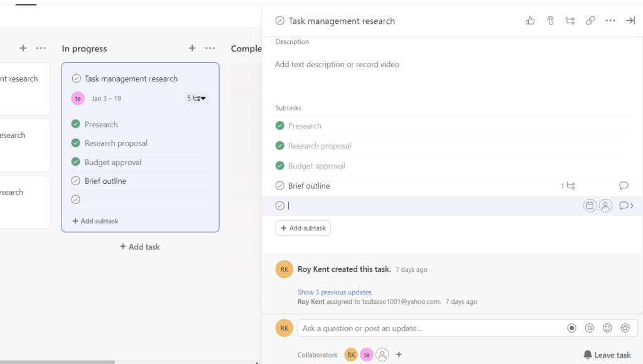Click the subtask icon in task header

click(570, 21)
